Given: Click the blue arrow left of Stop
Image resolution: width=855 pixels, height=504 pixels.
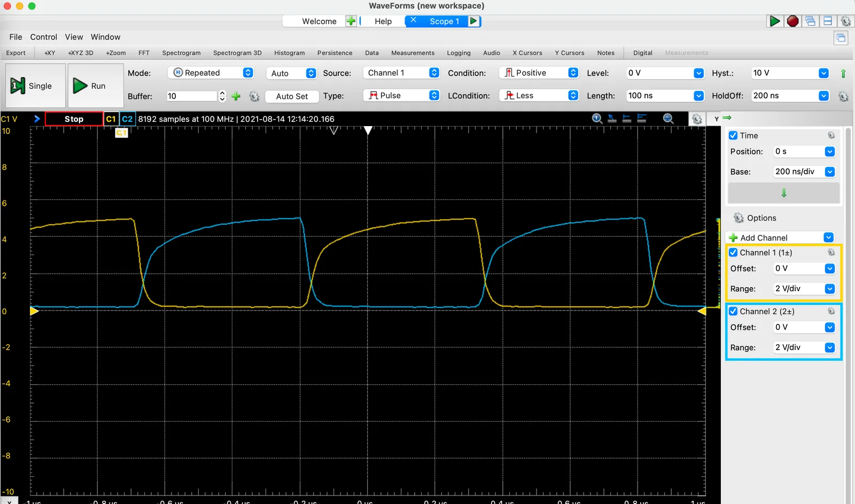Looking at the screenshot, I should click(37, 119).
